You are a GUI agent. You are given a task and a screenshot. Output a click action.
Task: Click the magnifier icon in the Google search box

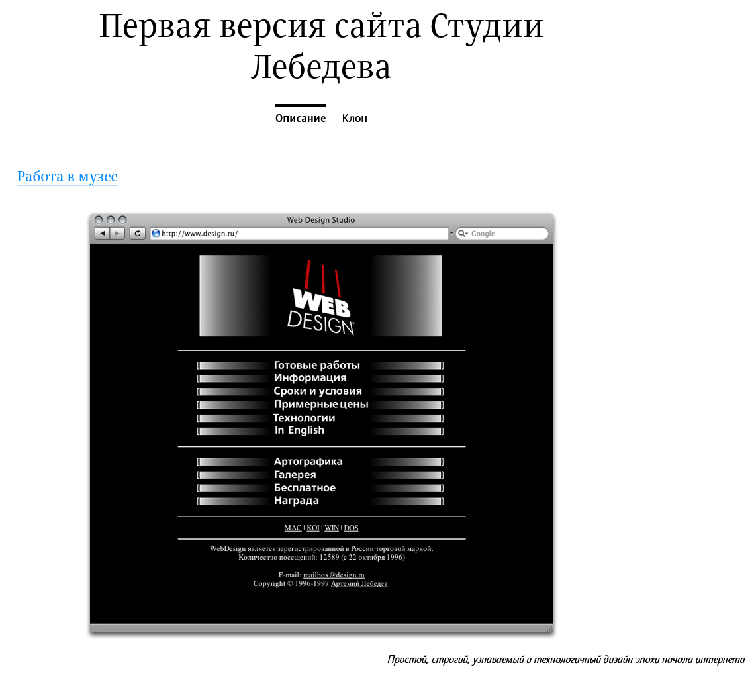[463, 234]
